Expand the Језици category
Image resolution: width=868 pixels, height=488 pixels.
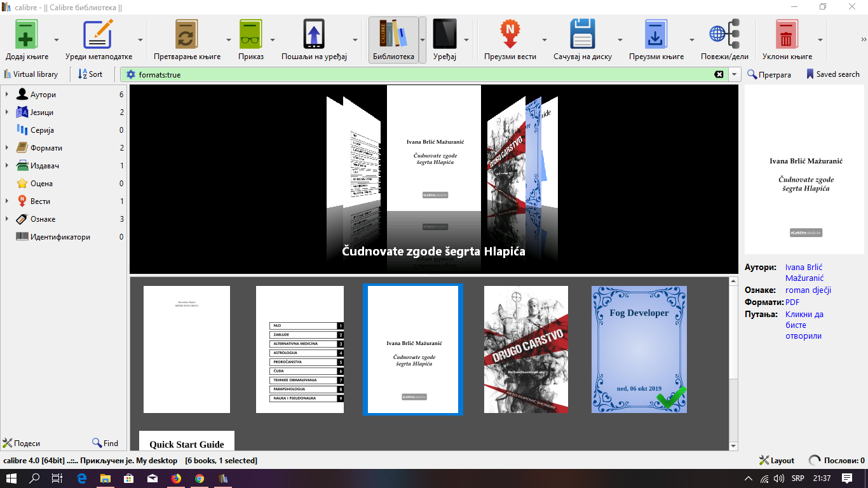pos(6,112)
